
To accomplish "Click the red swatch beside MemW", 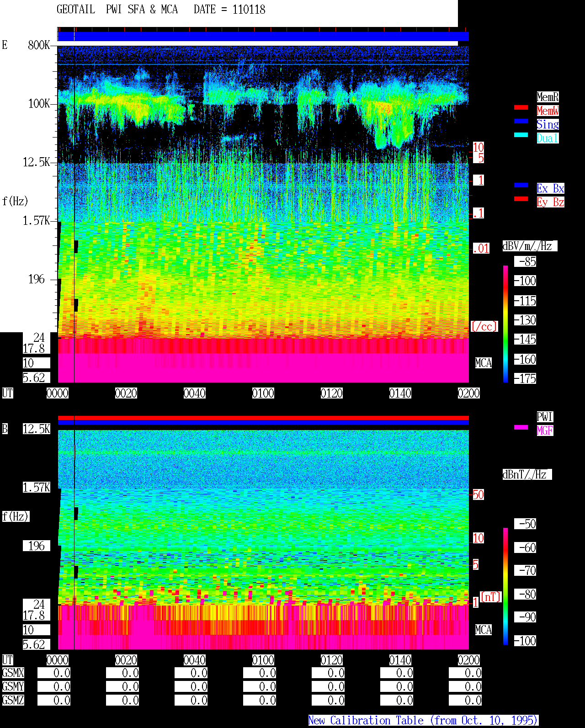I will [521, 107].
